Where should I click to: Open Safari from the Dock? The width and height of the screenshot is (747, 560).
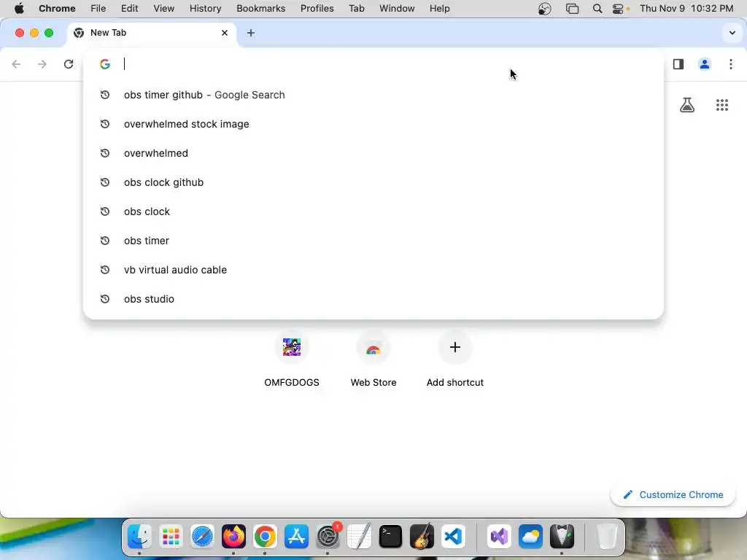(x=202, y=537)
